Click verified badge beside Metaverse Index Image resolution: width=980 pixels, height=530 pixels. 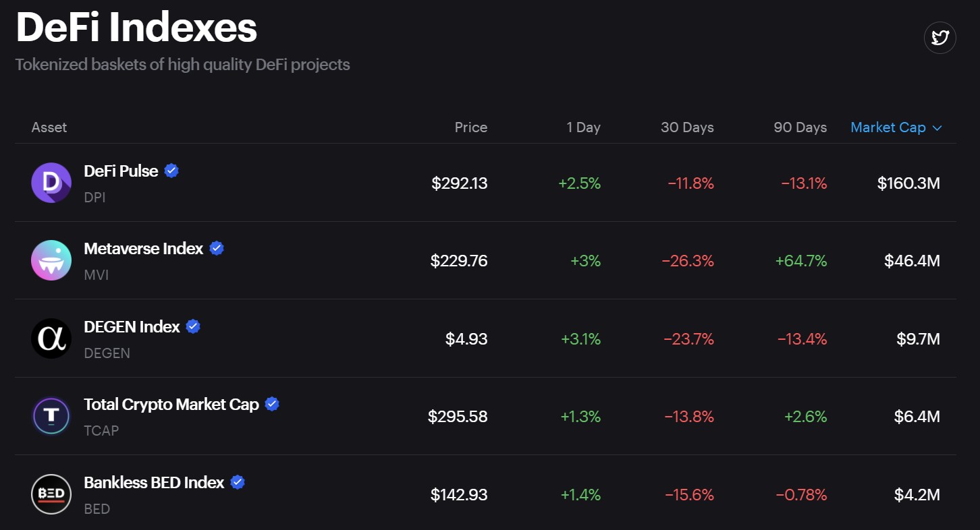coord(217,249)
